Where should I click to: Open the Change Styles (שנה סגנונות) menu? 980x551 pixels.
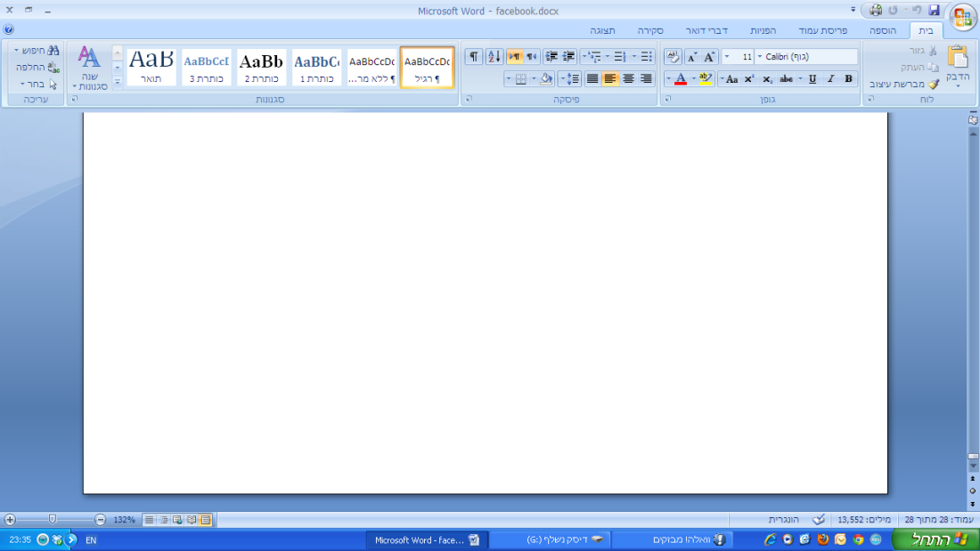(89, 68)
